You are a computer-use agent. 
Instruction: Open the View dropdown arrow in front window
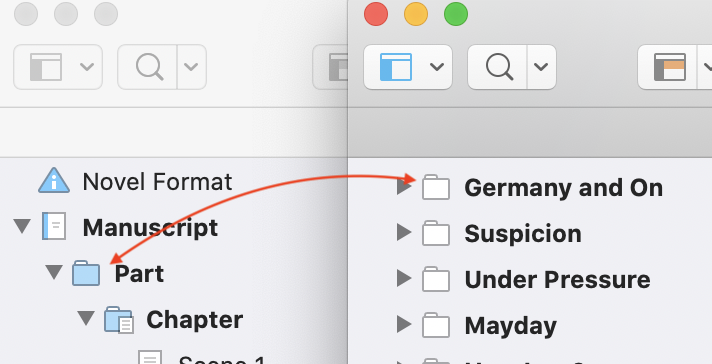click(437, 67)
